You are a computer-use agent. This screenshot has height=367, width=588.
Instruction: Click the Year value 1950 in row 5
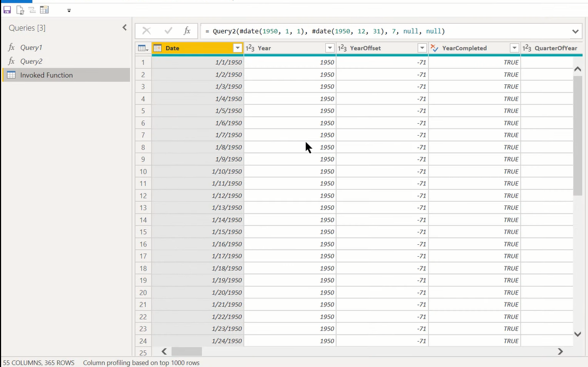click(x=290, y=111)
